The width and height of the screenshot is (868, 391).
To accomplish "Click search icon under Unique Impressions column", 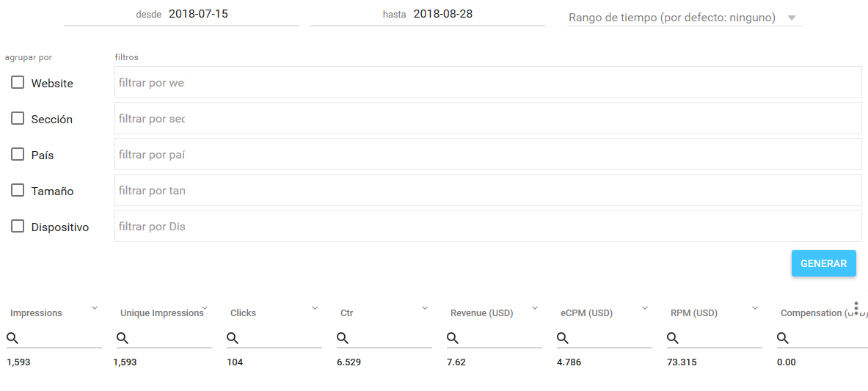I will 123,338.
